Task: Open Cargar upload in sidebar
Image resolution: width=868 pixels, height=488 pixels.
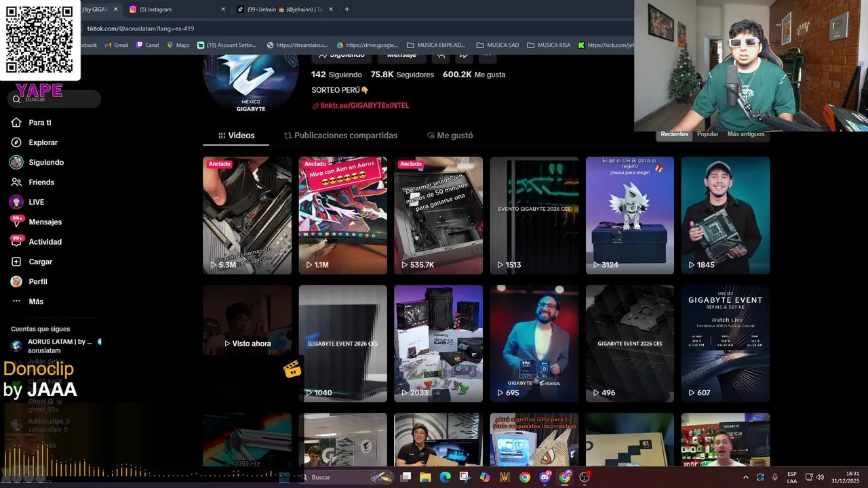Action: pyautogui.click(x=40, y=262)
